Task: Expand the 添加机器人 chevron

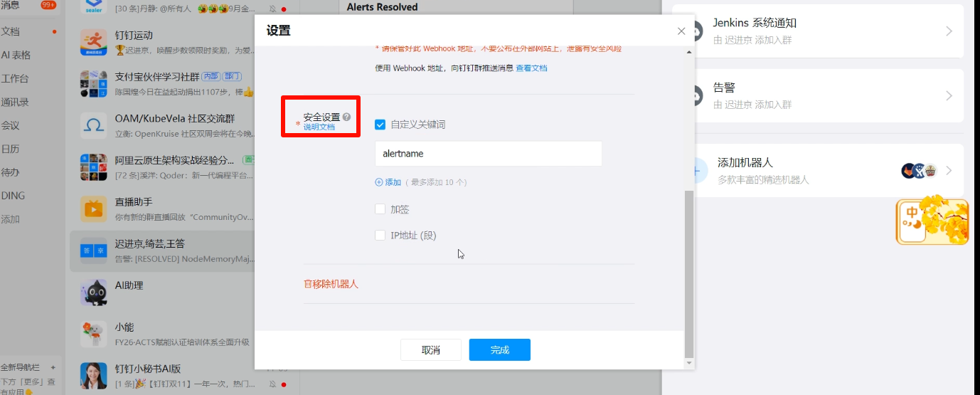Action: (x=949, y=171)
